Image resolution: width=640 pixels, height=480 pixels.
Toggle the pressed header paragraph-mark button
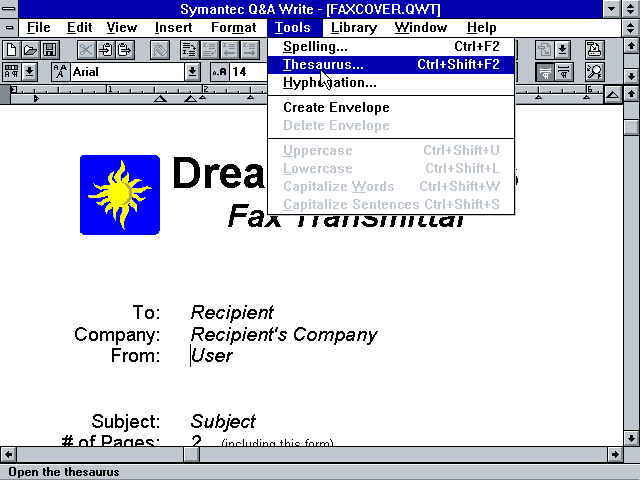[544, 72]
